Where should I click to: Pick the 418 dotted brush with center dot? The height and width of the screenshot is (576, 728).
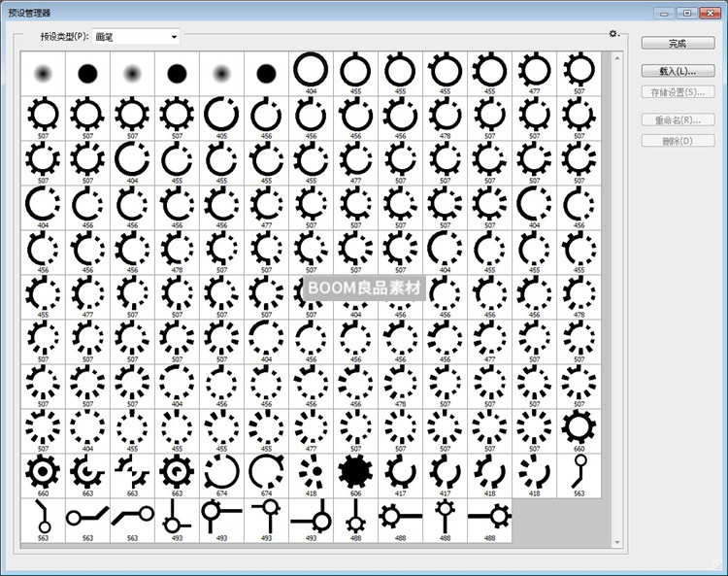(x=311, y=473)
